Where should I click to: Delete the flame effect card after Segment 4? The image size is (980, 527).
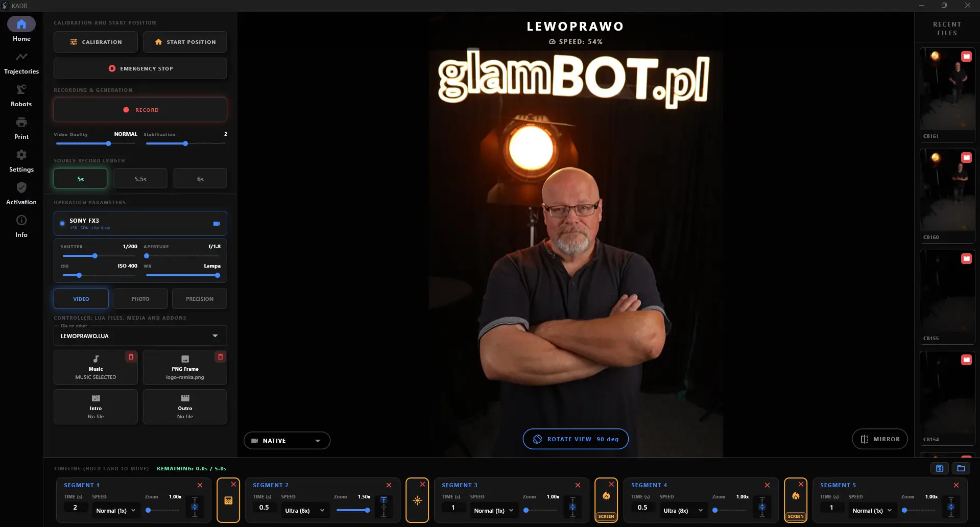point(801,484)
